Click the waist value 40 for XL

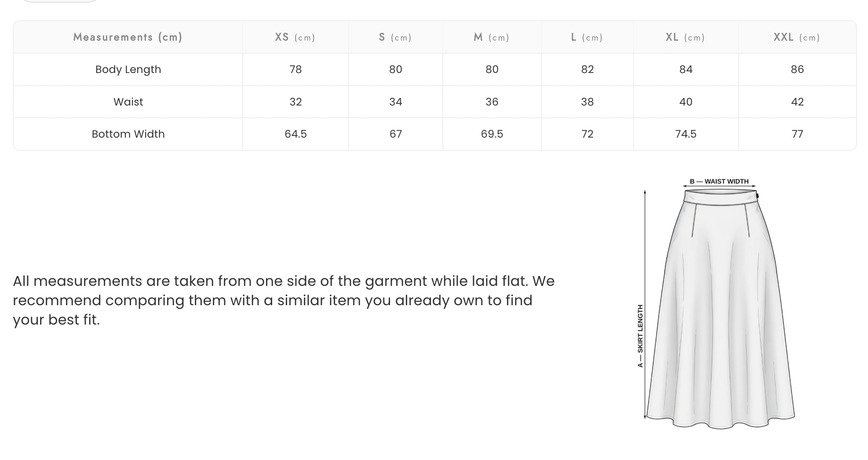(686, 102)
